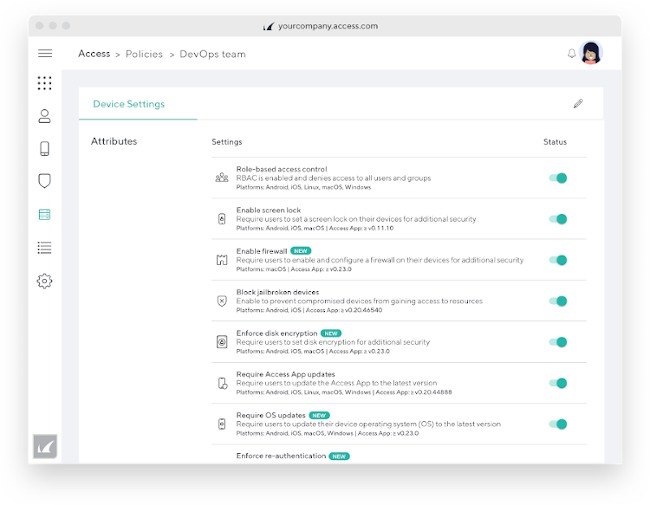The image size is (650, 505).
Task: Click NEW badge next to Enforce re-authentication
Action: point(339,456)
